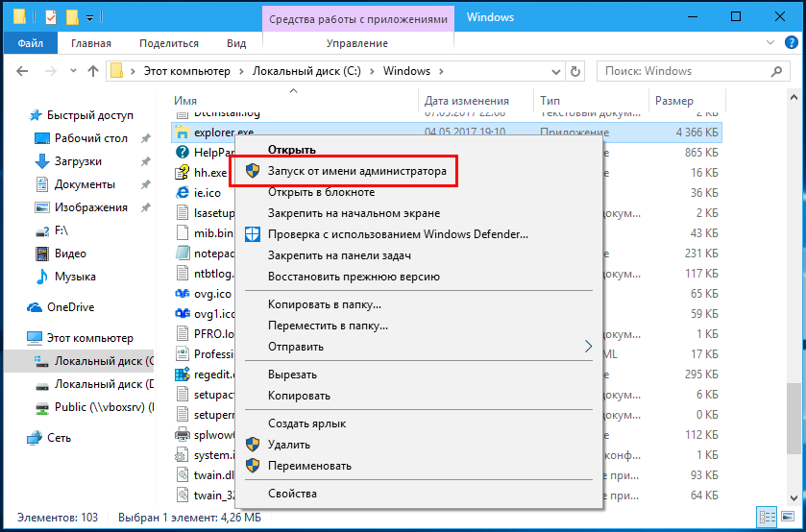
Task: Click the Windows Defender shield icon
Action: [253, 234]
